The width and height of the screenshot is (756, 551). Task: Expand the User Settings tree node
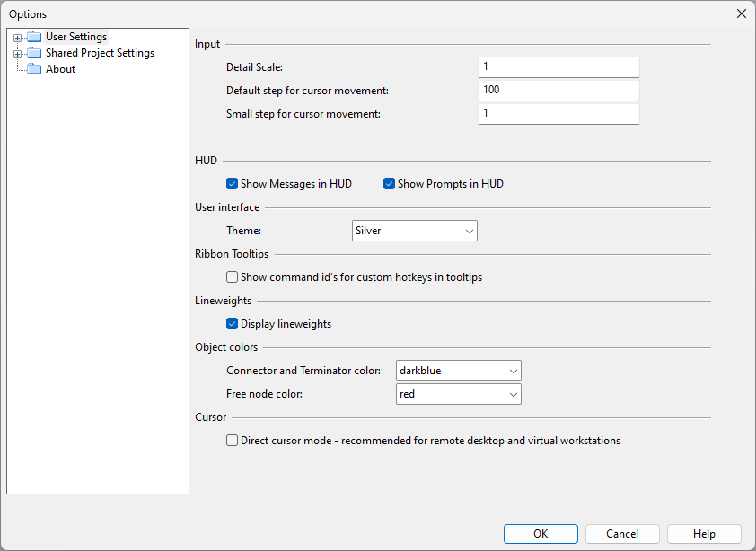point(17,38)
